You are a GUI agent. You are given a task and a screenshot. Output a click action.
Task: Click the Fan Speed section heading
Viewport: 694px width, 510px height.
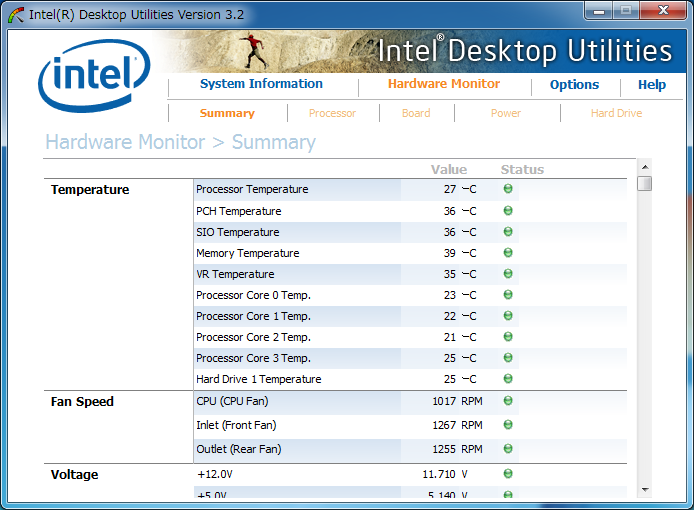pos(82,402)
